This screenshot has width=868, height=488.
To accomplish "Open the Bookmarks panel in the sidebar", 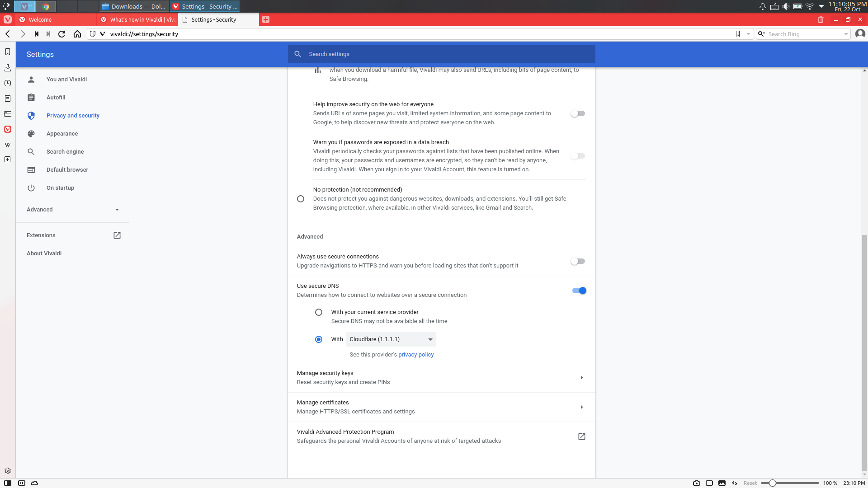I will tap(8, 52).
